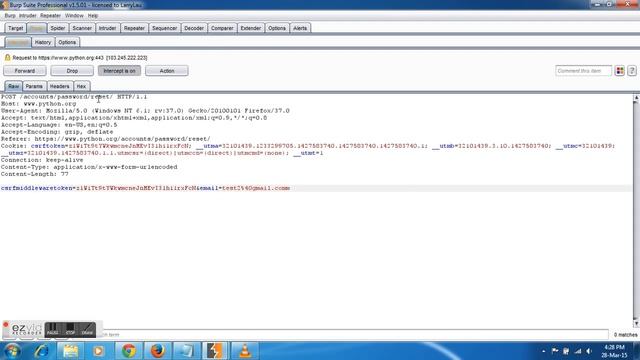Image resolution: width=640 pixels, height=360 pixels.
Task: Open the Action button menu
Action: tap(167, 71)
